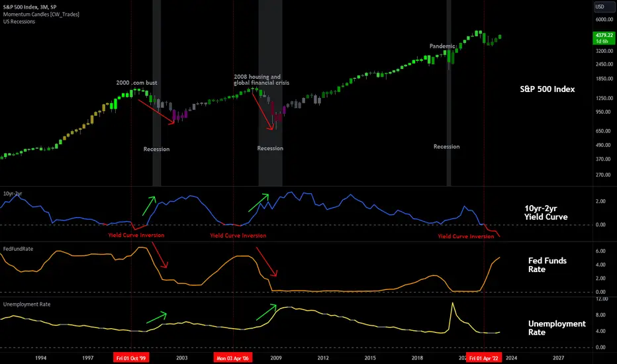Image resolution: width=617 pixels, height=364 pixels.
Task: Click the green 4379.22 last price label
Action: pyautogui.click(x=604, y=38)
